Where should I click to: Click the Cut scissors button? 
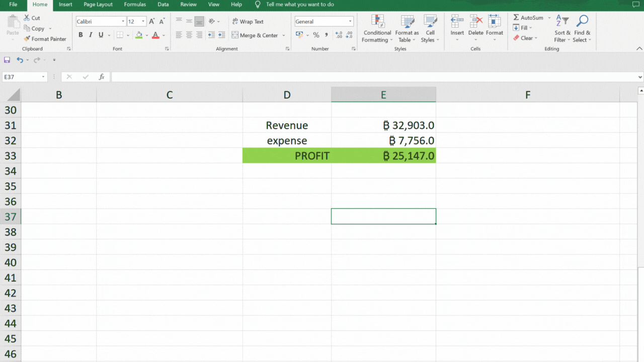point(32,18)
